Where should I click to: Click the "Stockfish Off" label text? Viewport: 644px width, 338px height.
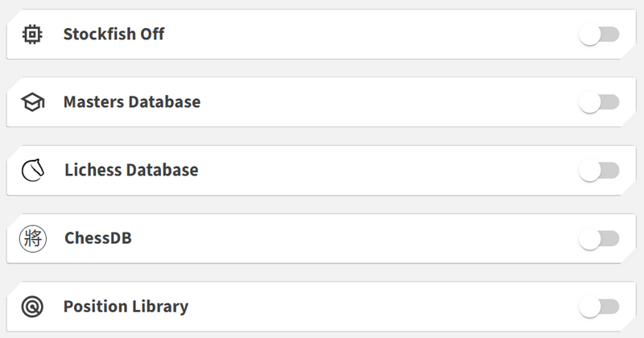[x=114, y=35]
